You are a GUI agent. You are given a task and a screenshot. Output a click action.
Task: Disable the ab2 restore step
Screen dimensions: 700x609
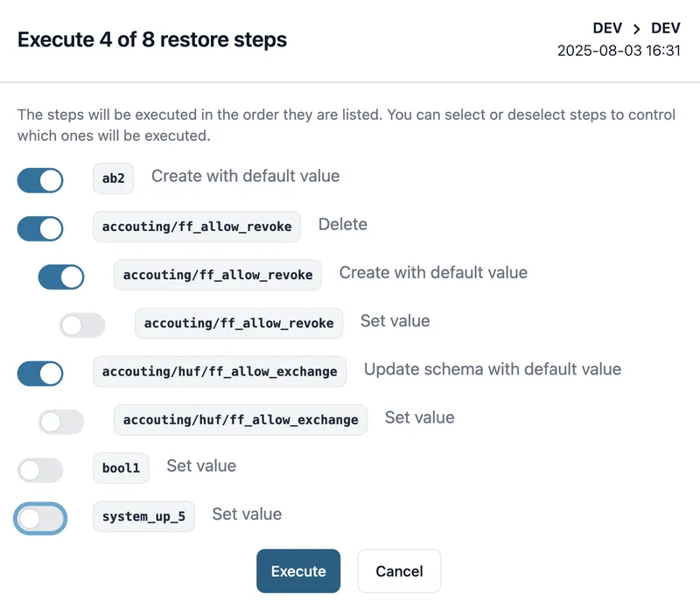click(x=39, y=180)
